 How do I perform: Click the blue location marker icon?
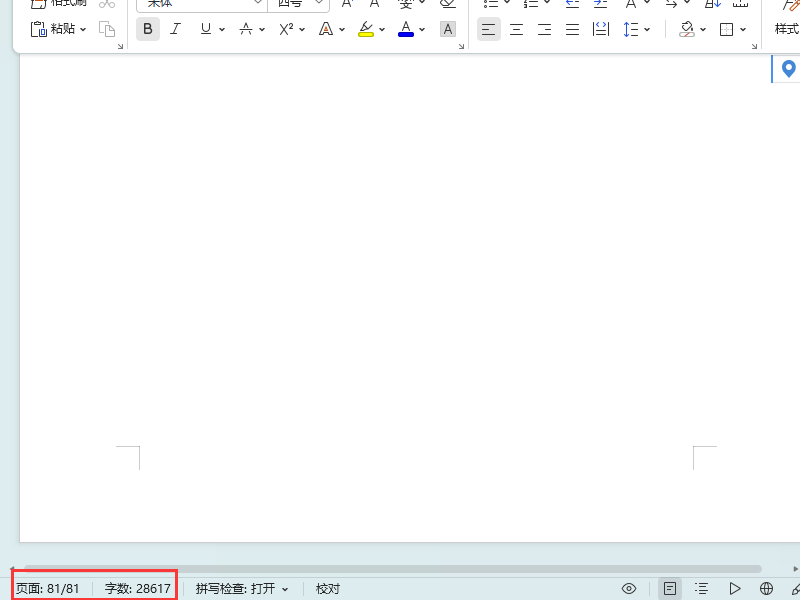[x=788, y=68]
